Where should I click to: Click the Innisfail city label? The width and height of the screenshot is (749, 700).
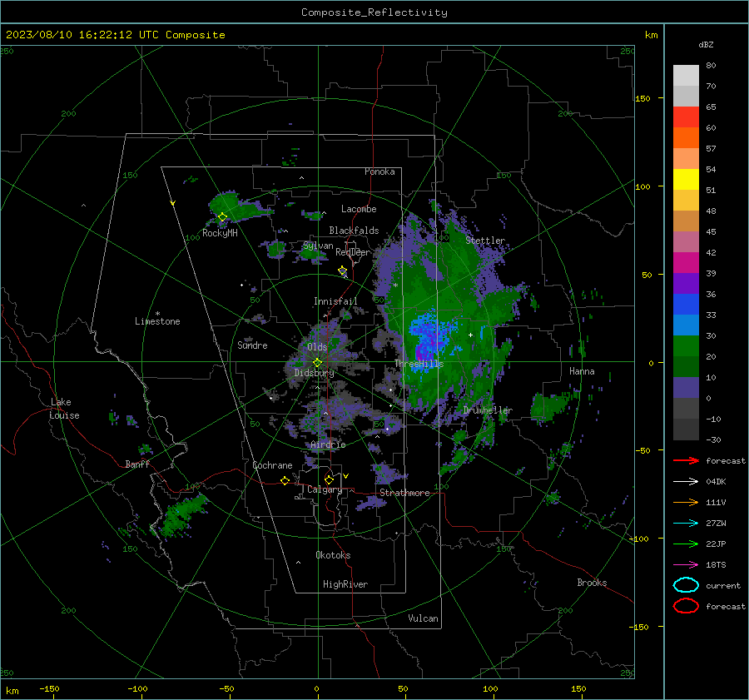click(x=335, y=301)
